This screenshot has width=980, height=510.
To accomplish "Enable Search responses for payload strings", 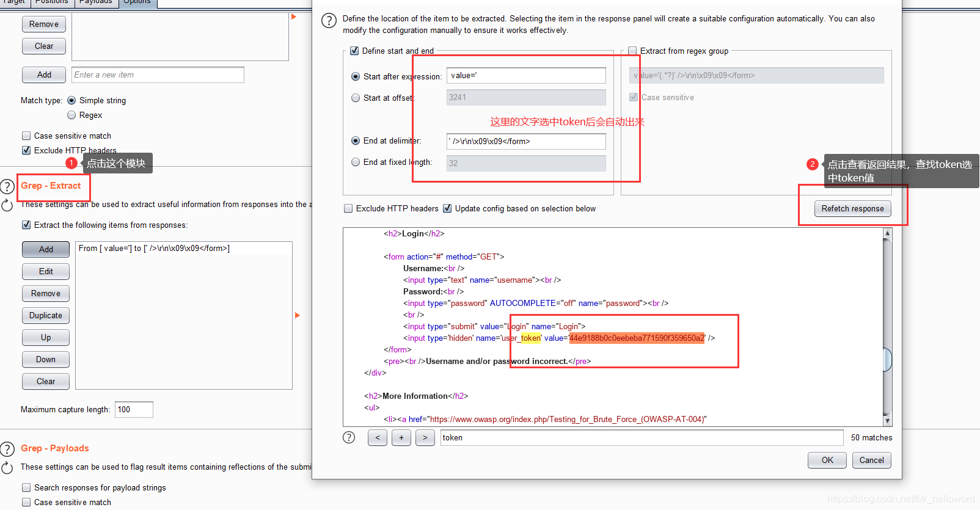I will [26, 487].
